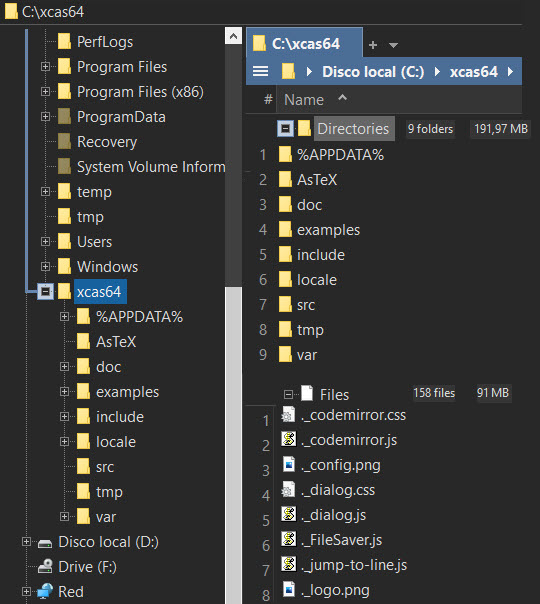Open dropdown arrow after Disco local (C:)
This screenshot has width=540, height=604.
click(437, 72)
